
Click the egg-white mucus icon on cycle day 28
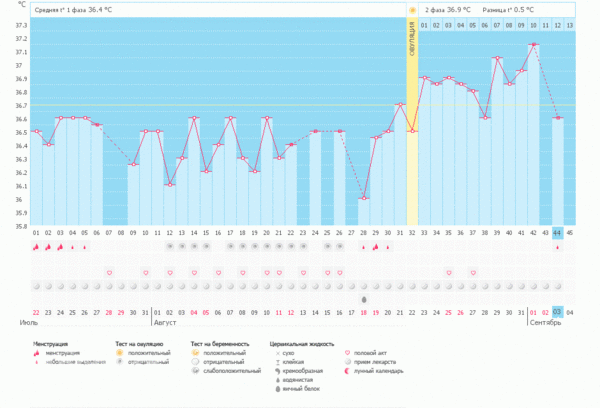(x=364, y=298)
